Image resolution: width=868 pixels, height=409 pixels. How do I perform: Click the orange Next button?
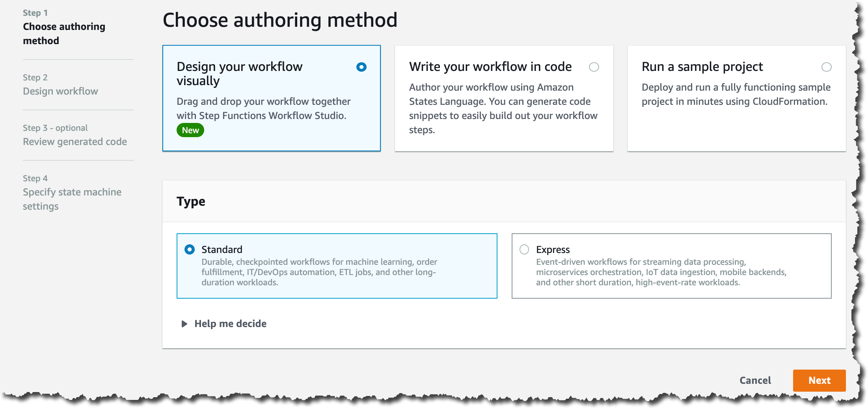[819, 380]
